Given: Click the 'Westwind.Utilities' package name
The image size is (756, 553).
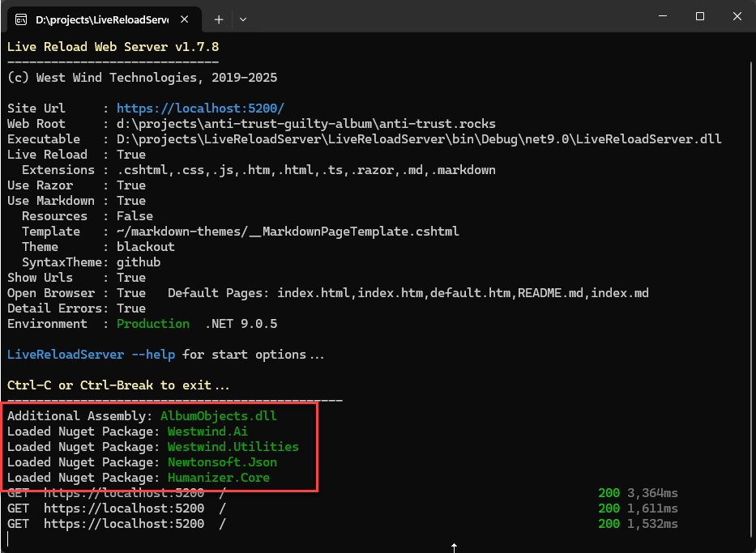Looking at the screenshot, I should (x=233, y=447).
